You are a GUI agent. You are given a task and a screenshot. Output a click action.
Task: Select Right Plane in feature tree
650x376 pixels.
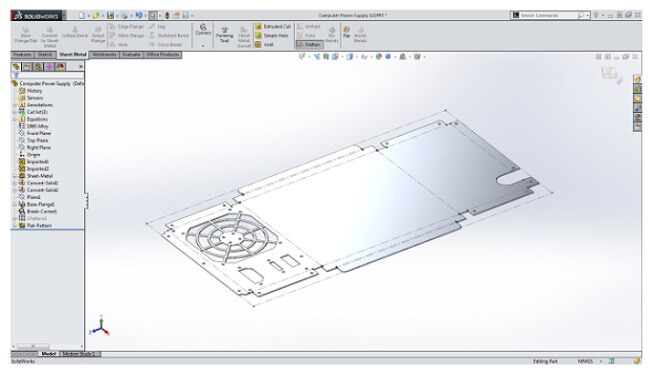pyautogui.click(x=35, y=148)
